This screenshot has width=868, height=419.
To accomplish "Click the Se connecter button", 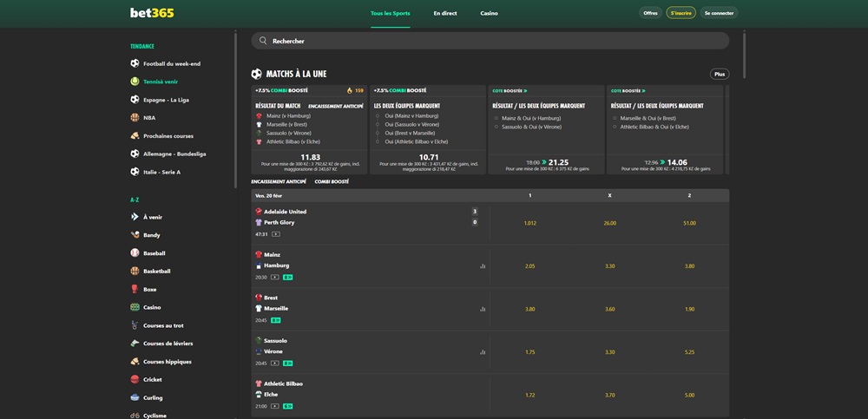I will click(719, 13).
